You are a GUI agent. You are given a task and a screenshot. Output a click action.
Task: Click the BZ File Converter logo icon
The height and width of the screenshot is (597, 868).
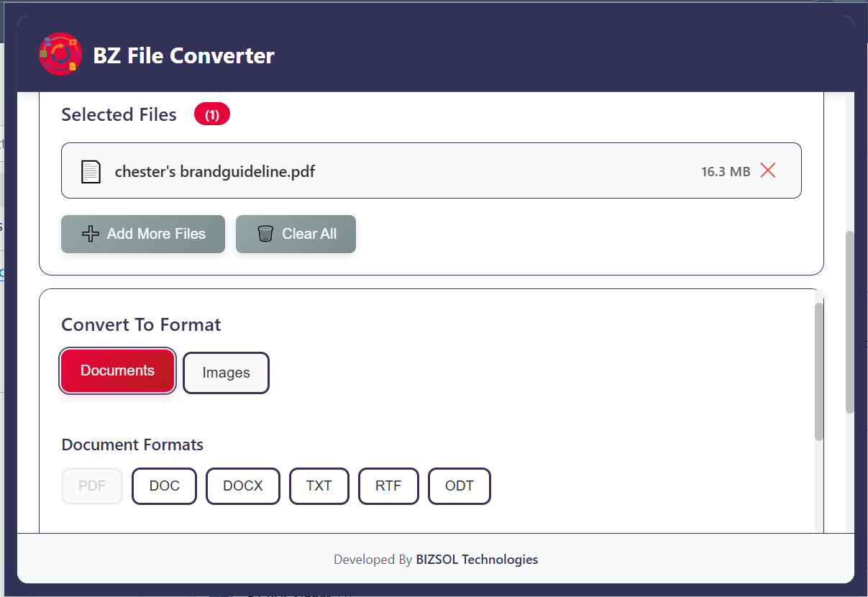(x=60, y=55)
